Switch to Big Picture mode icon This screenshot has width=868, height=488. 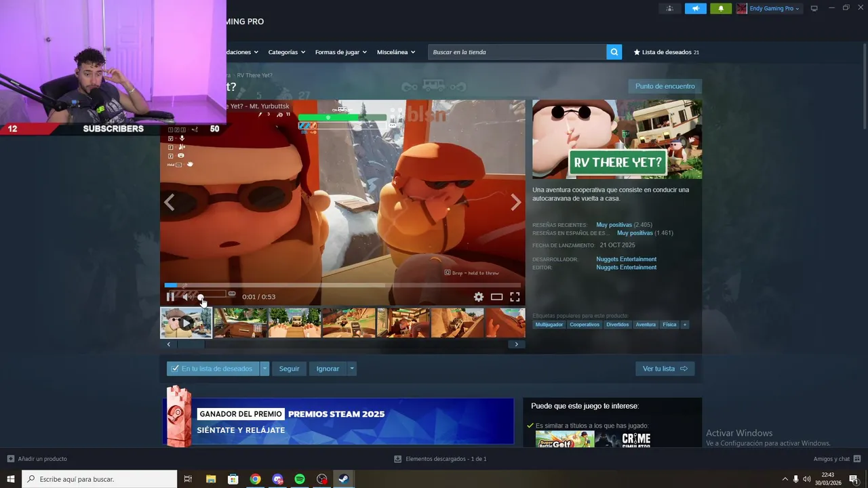point(814,8)
